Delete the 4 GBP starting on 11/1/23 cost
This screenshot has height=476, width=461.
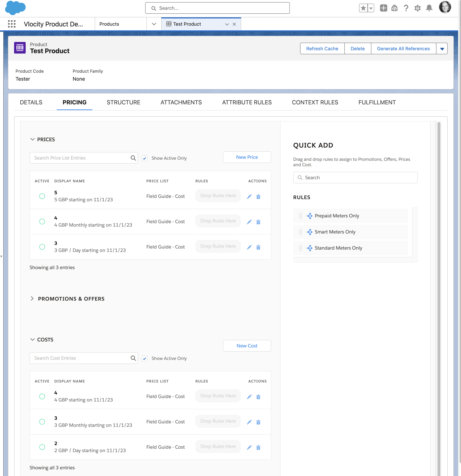(258, 397)
